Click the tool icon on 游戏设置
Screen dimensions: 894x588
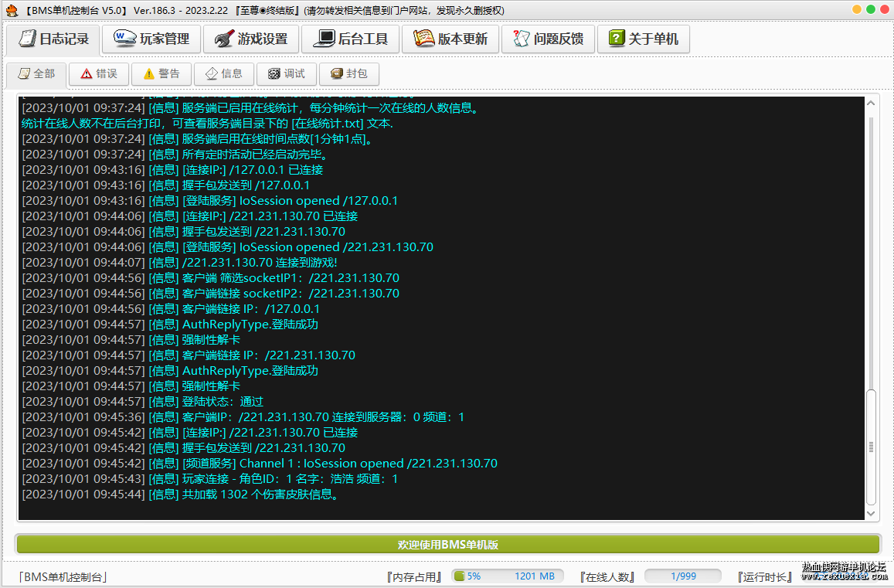point(224,39)
